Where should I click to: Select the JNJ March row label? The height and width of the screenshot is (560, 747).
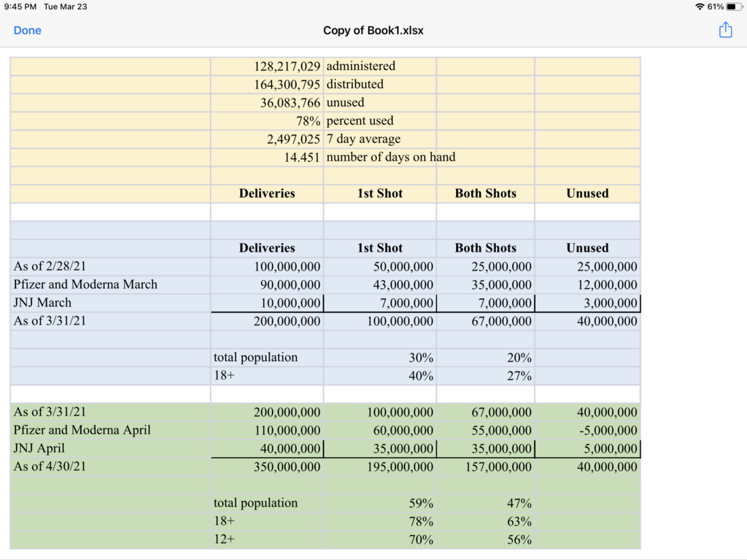[42, 303]
